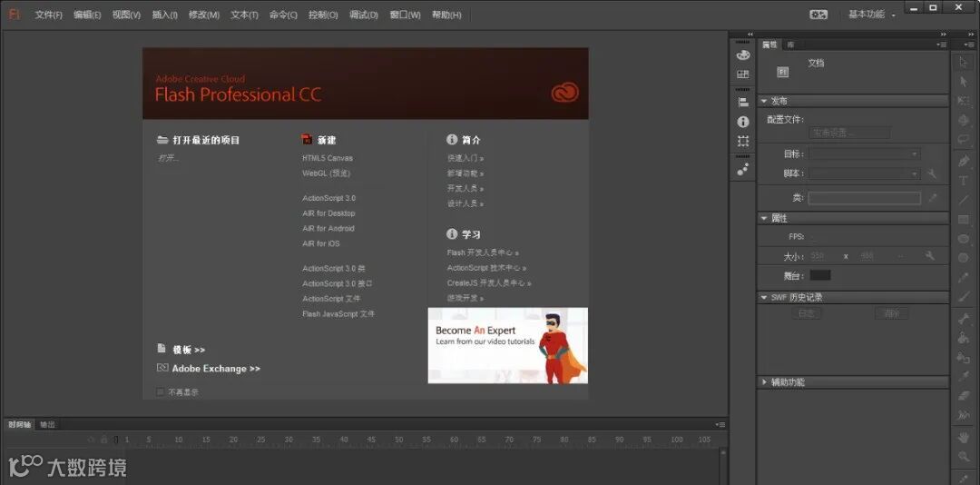The width and height of the screenshot is (980, 485).
Task: Select the Pencil tool
Action: (x=963, y=277)
